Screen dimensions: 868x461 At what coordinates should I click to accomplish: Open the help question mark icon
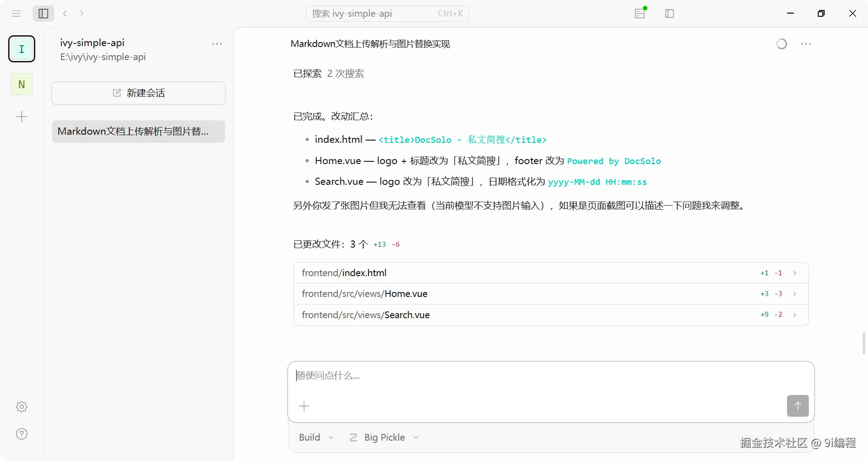point(22,434)
